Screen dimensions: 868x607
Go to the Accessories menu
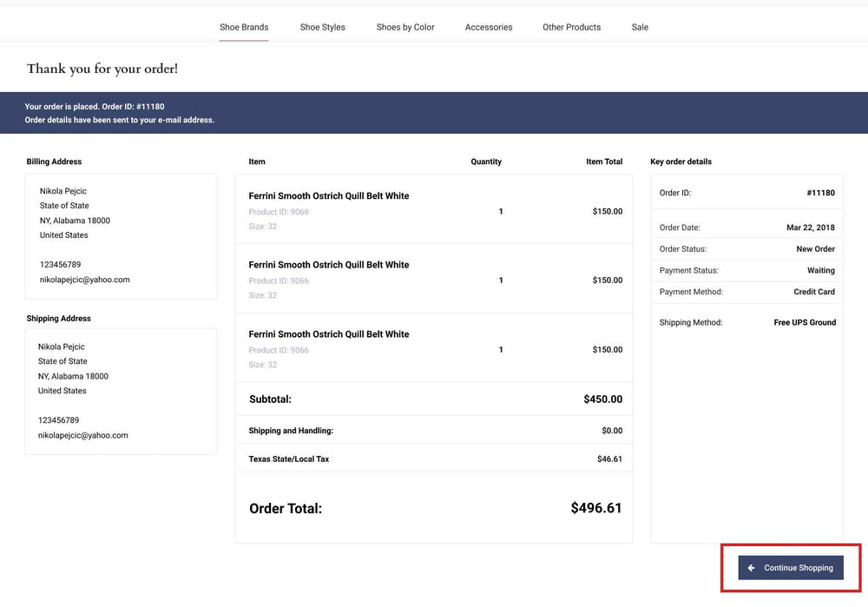point(488,27)
